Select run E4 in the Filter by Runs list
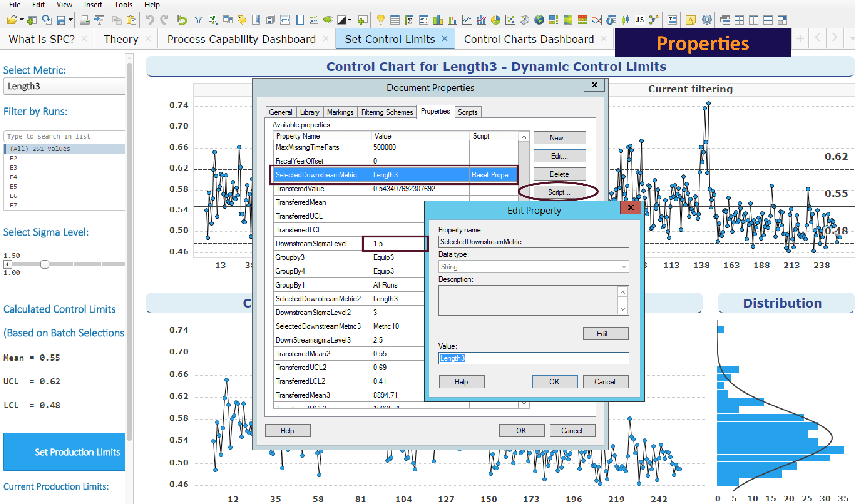Image resolution: width=855 pixels, height=504 pixels. point(13,177)
